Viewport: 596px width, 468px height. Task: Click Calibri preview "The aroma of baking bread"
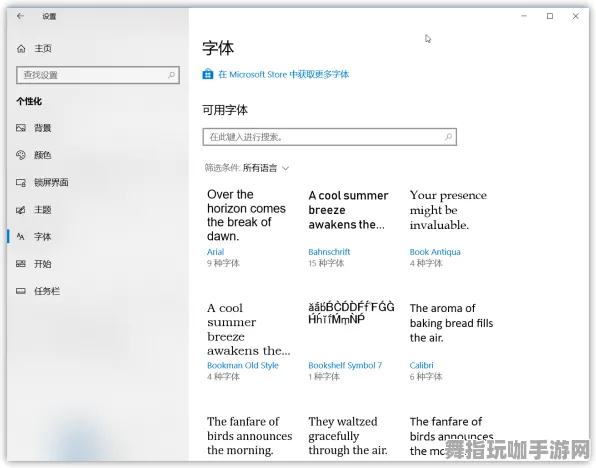click(451, 323)
